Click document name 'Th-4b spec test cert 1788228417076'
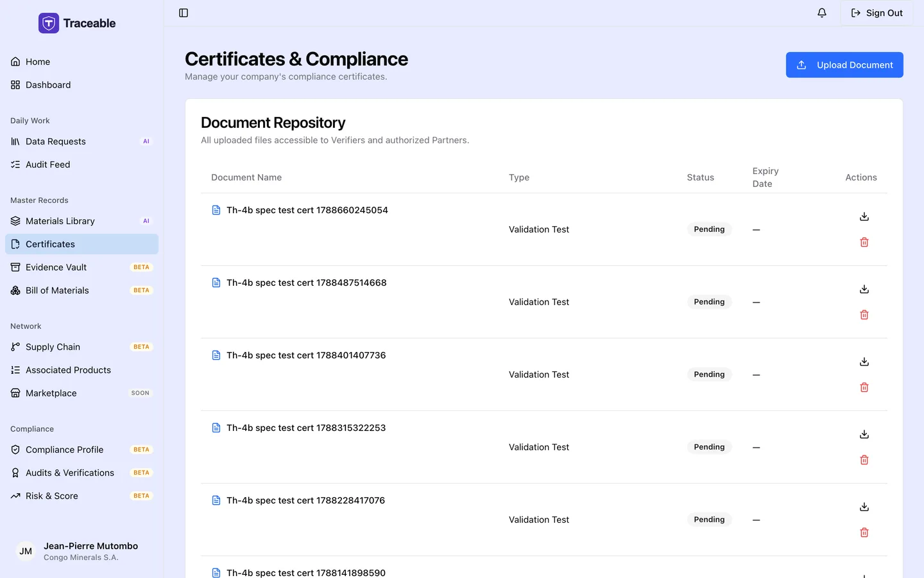This screenshot has width=924, height=578. (306, 500)
